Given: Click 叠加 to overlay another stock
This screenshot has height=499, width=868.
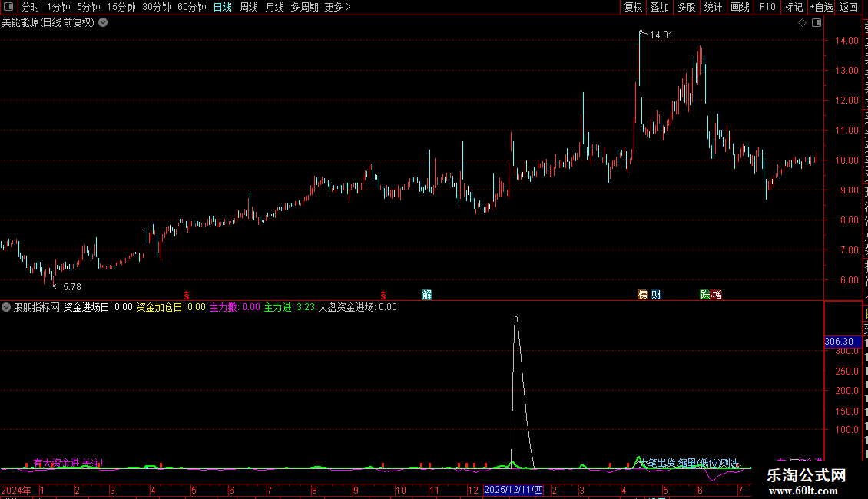Looking at the screenshot, I should [659, 7].
